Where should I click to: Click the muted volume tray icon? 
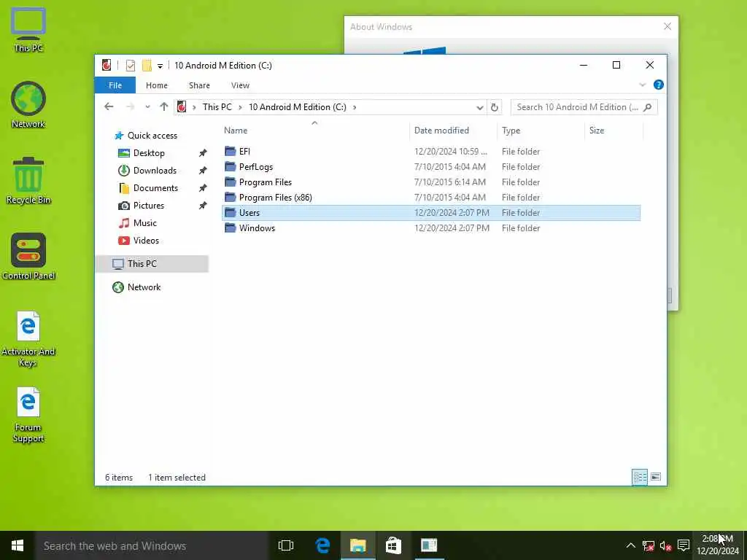coord(665,545)
